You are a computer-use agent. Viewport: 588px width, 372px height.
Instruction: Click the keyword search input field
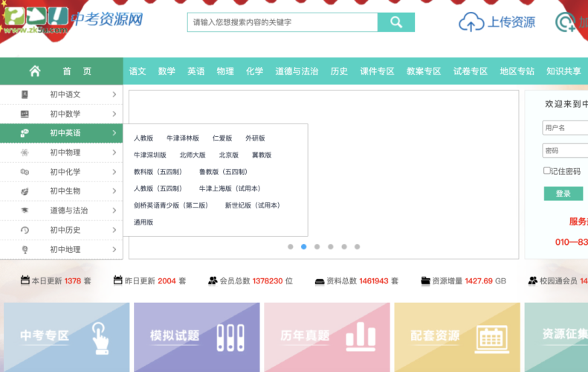282,22
